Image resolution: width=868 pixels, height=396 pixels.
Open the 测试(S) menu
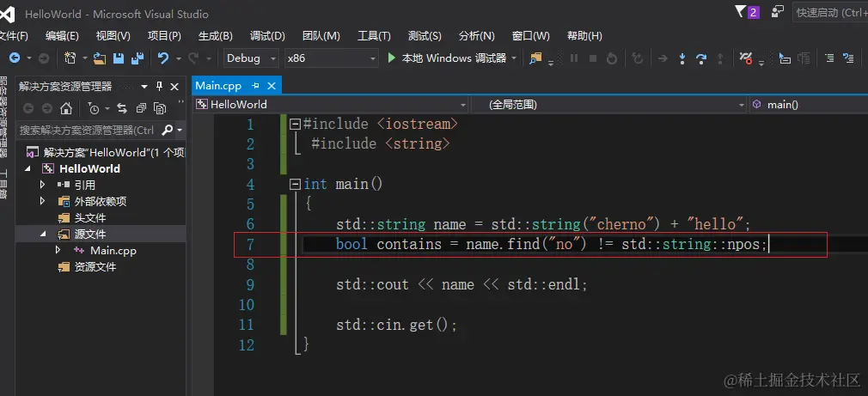(425, 36)
